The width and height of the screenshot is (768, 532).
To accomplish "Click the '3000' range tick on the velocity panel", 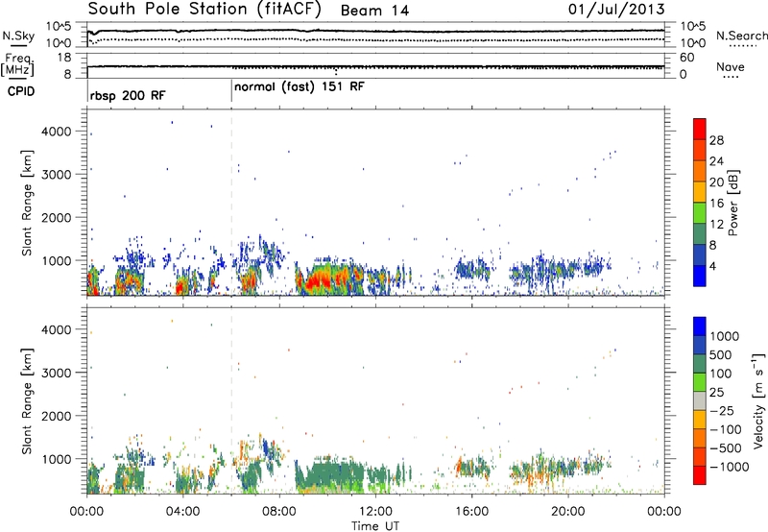I will (x=57, y=373).
